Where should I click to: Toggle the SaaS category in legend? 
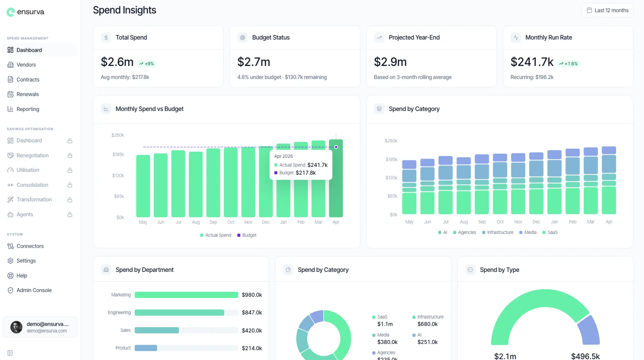550,232
